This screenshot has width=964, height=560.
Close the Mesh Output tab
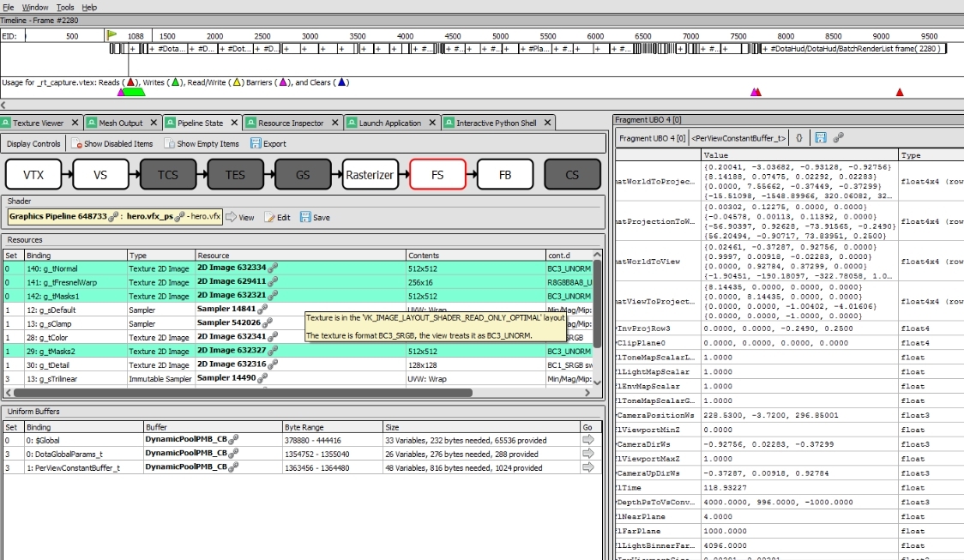tap(154, 123)
